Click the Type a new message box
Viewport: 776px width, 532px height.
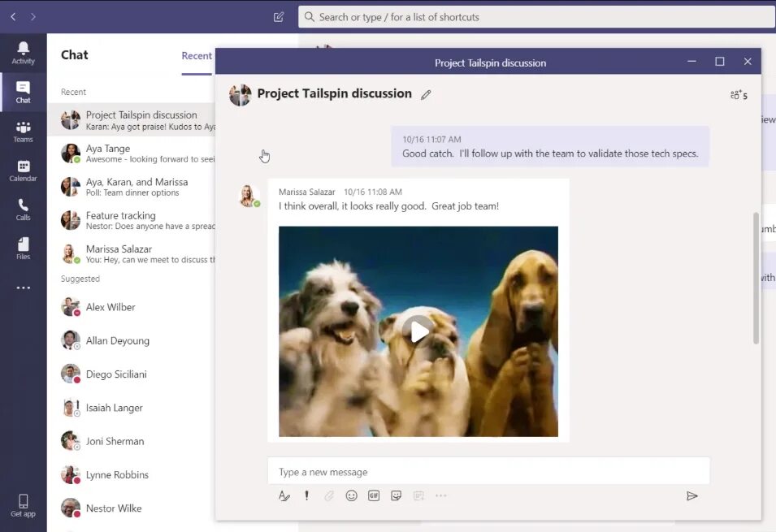tap(488, 472)
